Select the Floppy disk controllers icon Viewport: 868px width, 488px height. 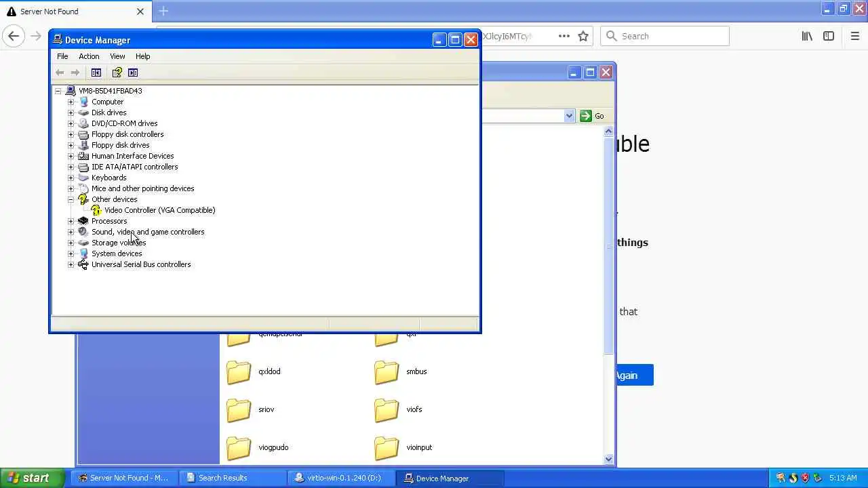point(83,134)
